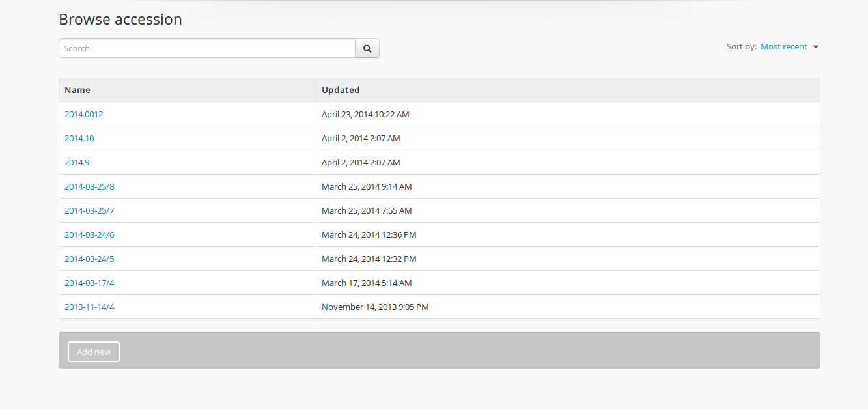Open accession 2014.10
Viewport: 868px width, 409px height.
pos(79,138)
